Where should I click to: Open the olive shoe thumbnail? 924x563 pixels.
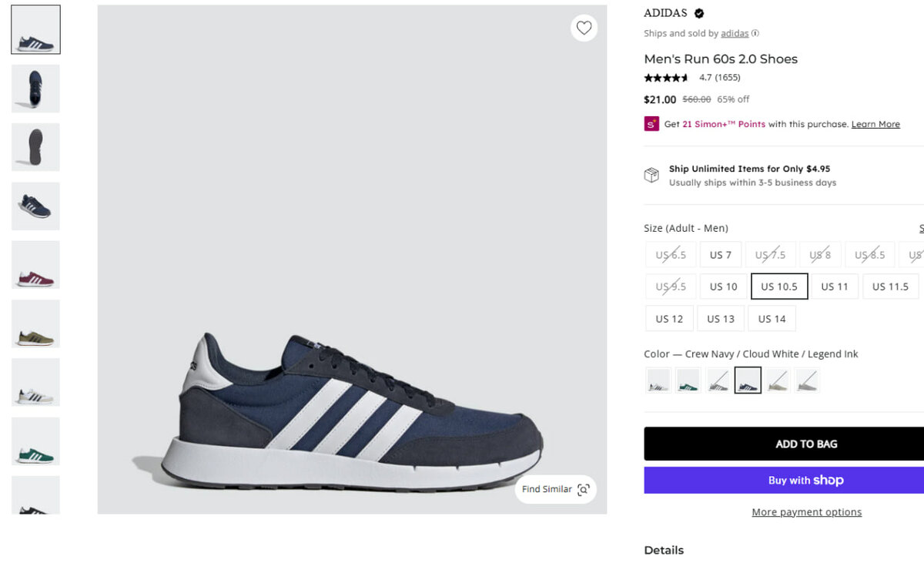(x=35, y=323)
